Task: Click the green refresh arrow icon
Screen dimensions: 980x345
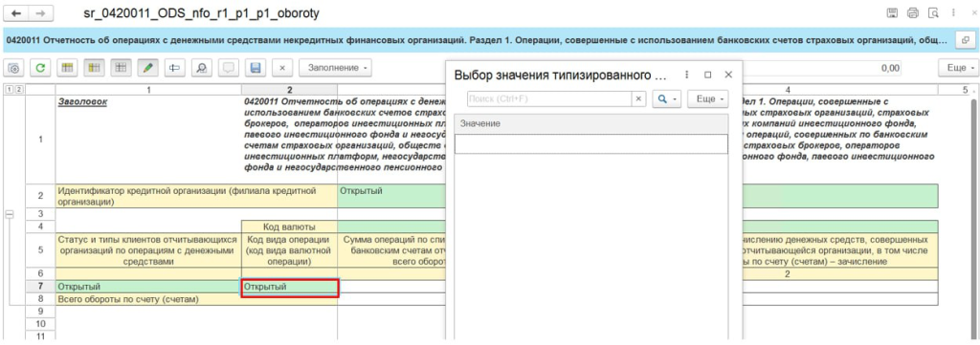Action: coord(39,68)
